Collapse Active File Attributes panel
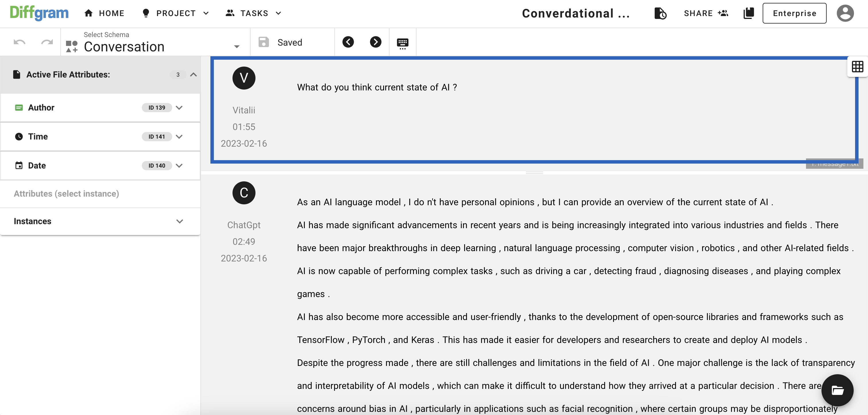The width and height of the screenshot is (868, 415). coord(193,75)
